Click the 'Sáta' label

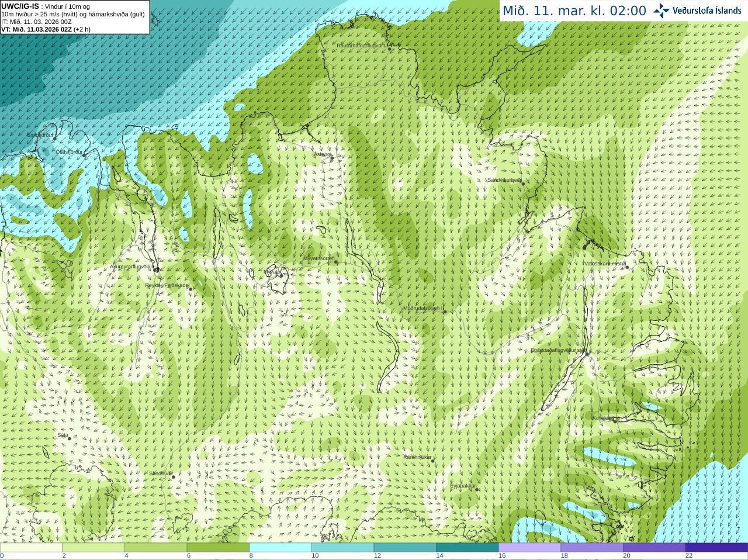click(x=63, y=435)
